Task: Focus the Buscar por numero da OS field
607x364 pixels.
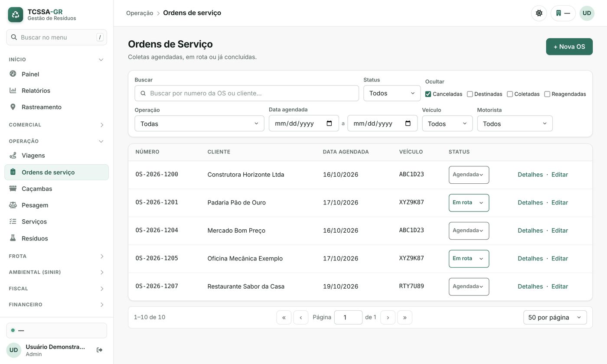Action: (x=247, y=93)
